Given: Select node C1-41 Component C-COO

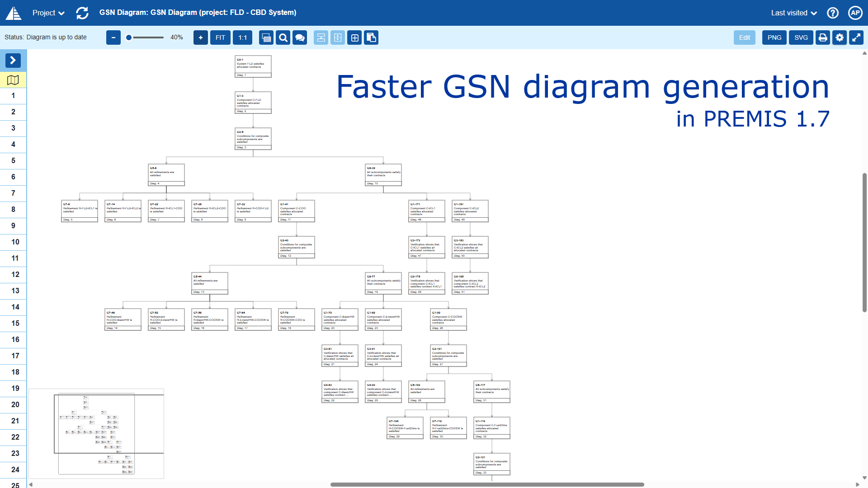Looking at the screenshot, I should (x=297, y=211).
